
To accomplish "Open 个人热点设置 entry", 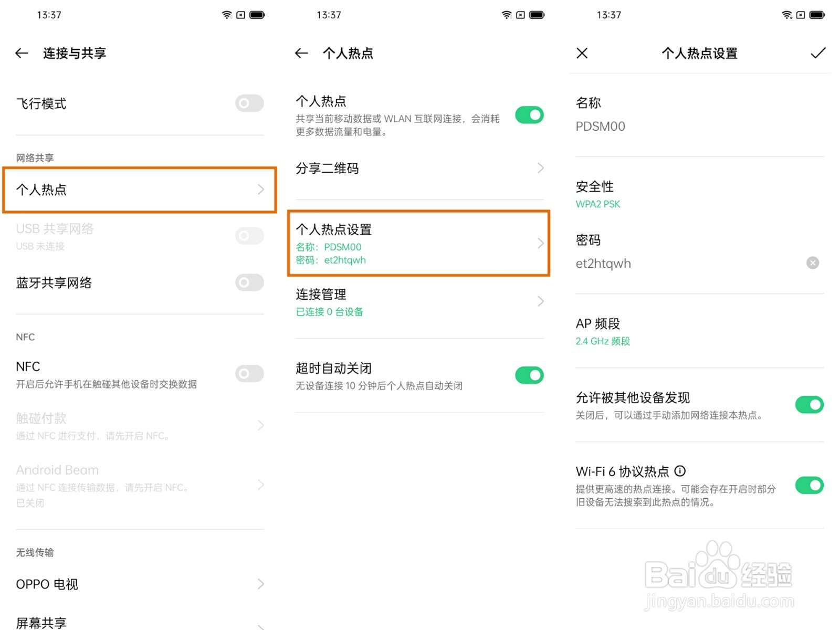I will [418, 243].
